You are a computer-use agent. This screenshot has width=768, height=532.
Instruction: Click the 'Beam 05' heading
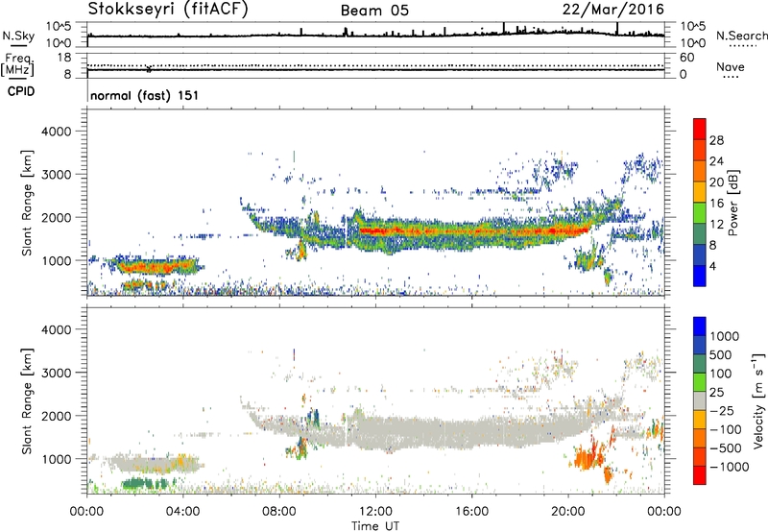click(x=374, y=11)
